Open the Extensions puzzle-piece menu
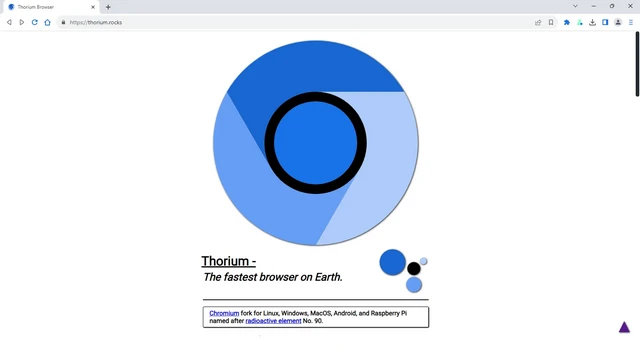 click(x=567, y=22)
